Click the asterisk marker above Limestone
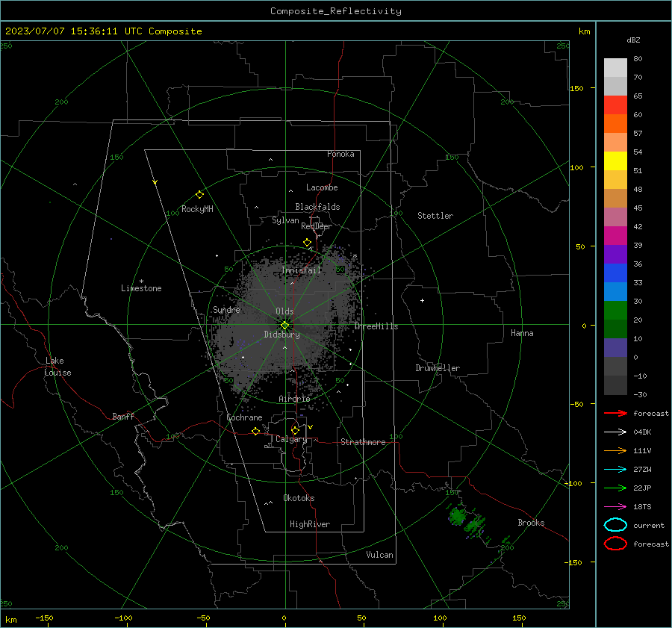 click(141, 282)
